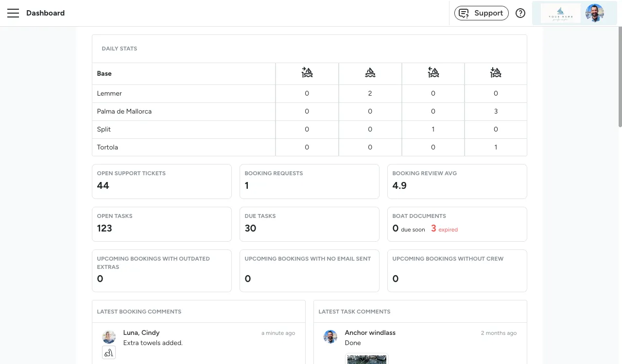Click the thumbs-up reaction on Cindy's comment

click(108, 352)
